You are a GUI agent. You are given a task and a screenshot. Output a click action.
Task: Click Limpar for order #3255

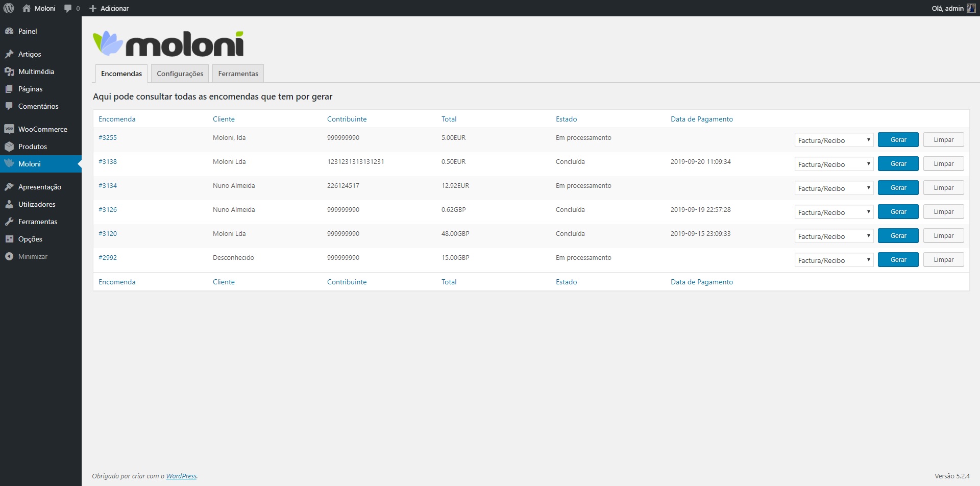point(944,140)
